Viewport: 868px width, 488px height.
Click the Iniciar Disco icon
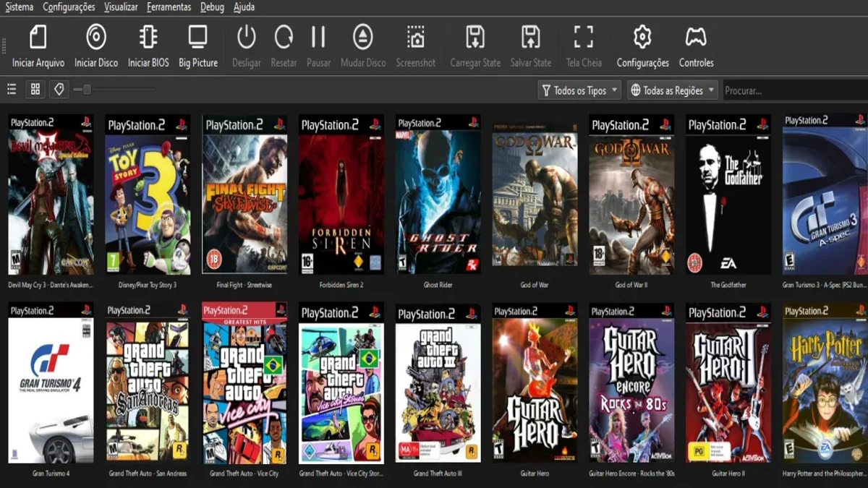click(96, 37)
